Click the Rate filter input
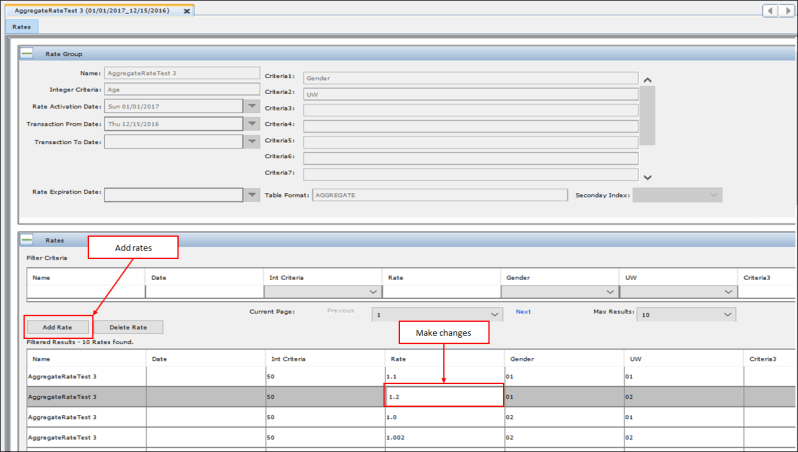The width and height of the screenshot is (798, 452). [441, 292]
